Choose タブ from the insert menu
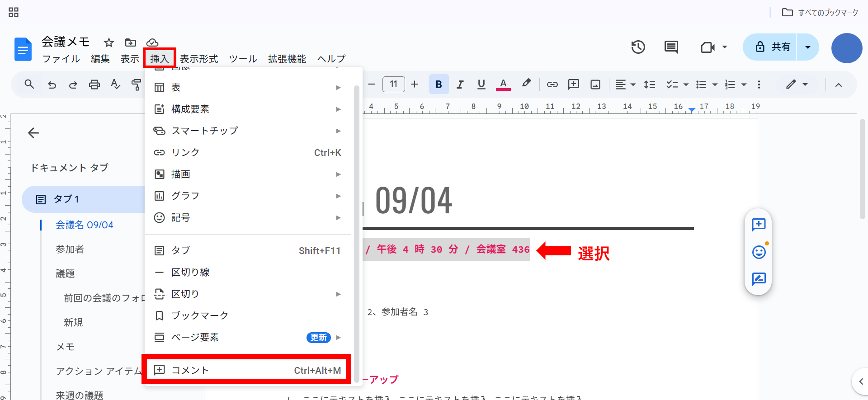868x400 pixels. tap(248, 250)
